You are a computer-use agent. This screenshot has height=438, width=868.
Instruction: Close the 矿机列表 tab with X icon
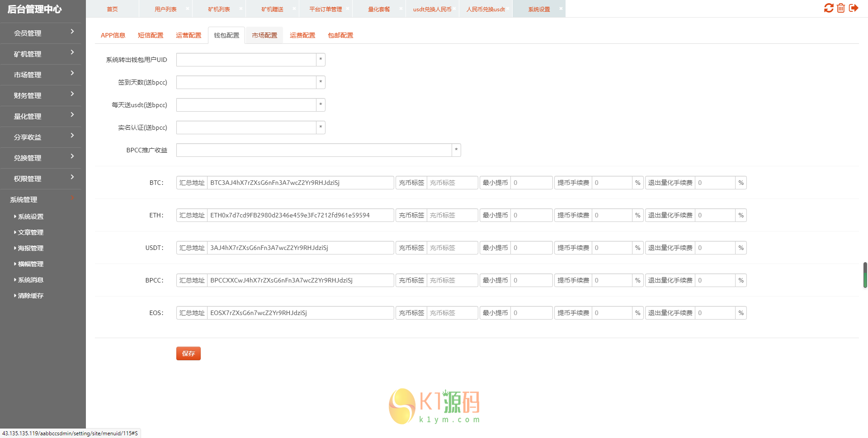point(241,9)
